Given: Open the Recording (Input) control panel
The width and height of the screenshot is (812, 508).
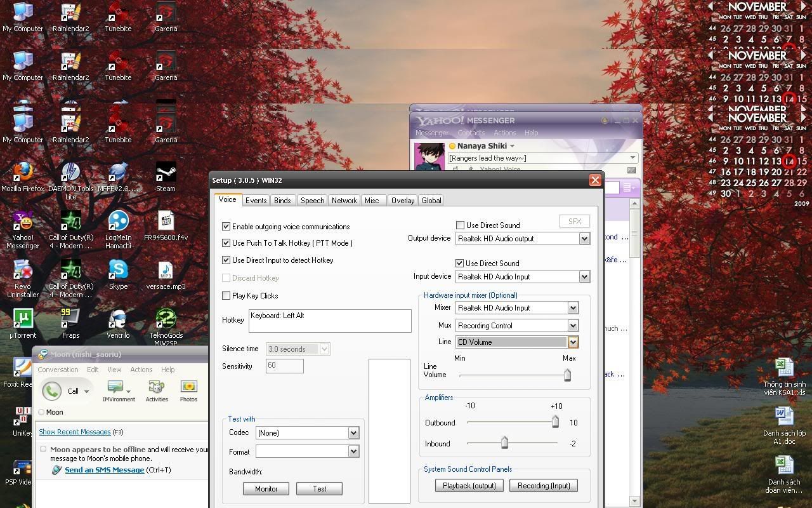Looking at the screenshot, I should pos(543,485).
